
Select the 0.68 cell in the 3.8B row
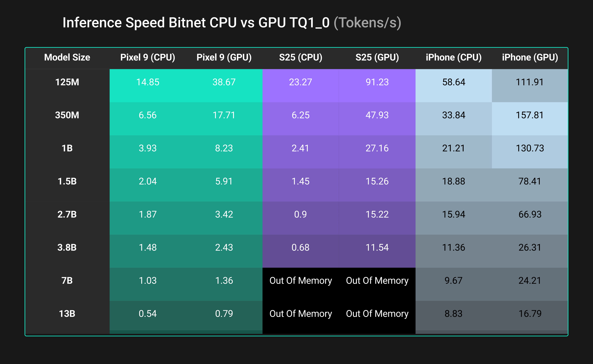coord(300,248)
